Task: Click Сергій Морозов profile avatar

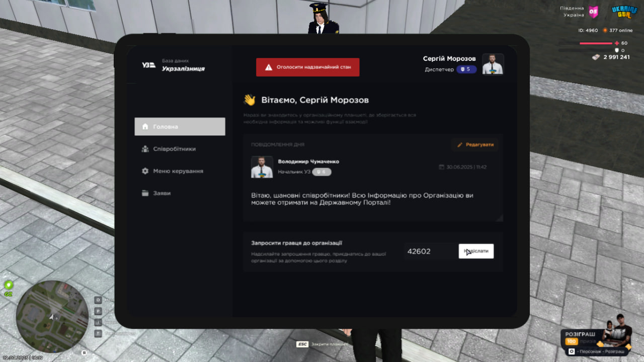Action: (493, 64)
